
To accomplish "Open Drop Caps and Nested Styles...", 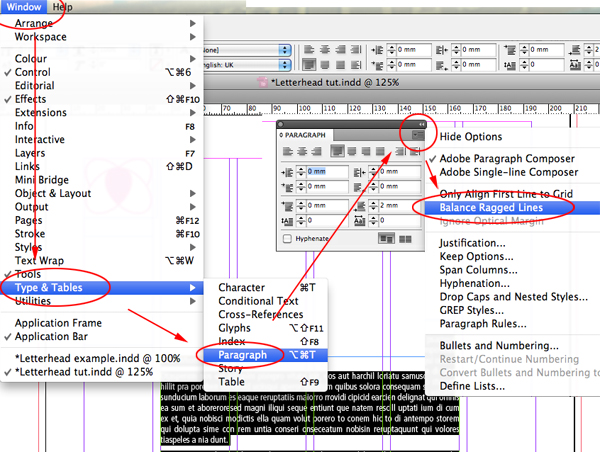I will 512,297.
